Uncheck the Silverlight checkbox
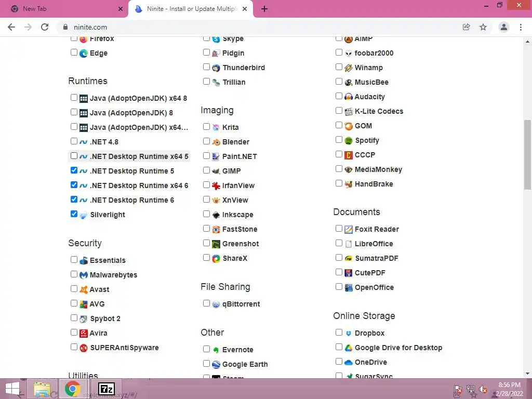Screen dimensions: 532x399 click(x=74, y=214)
